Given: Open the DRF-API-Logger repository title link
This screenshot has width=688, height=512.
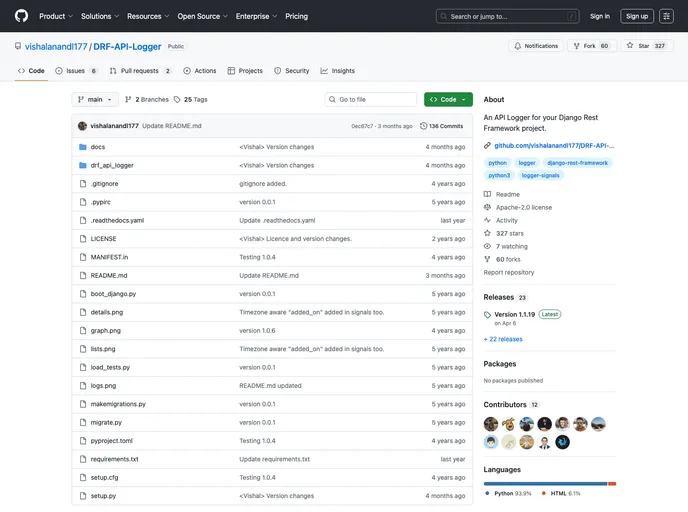Looking at the screenshot, I should (127, 47).
